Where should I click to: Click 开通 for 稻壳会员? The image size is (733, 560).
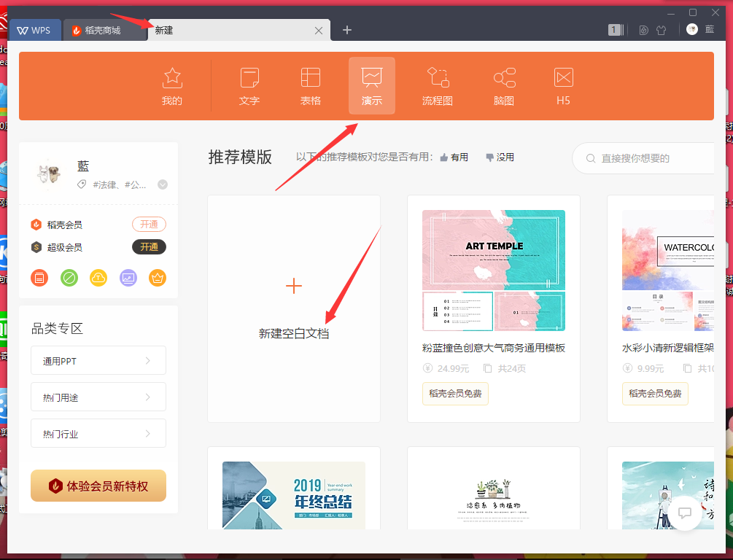click(149, 225)
